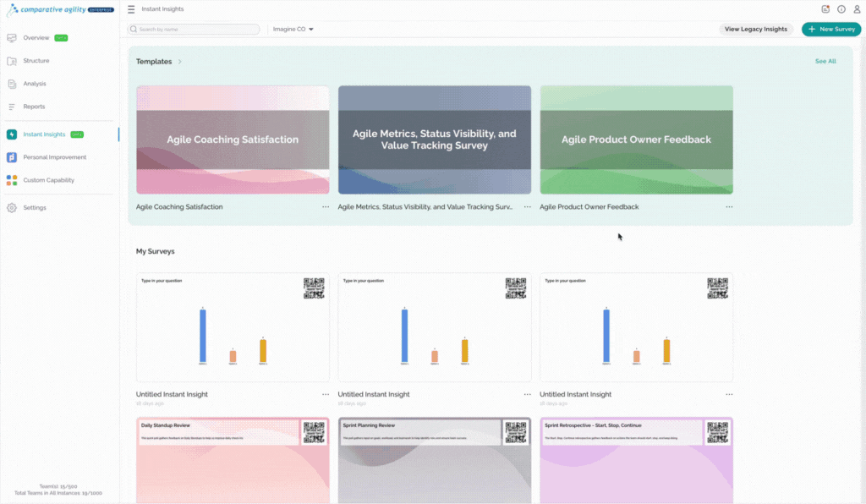Select Structure in the sidebar
This screenshot has height=504, width=866.
pyautogui.click(x=36, y=61)
